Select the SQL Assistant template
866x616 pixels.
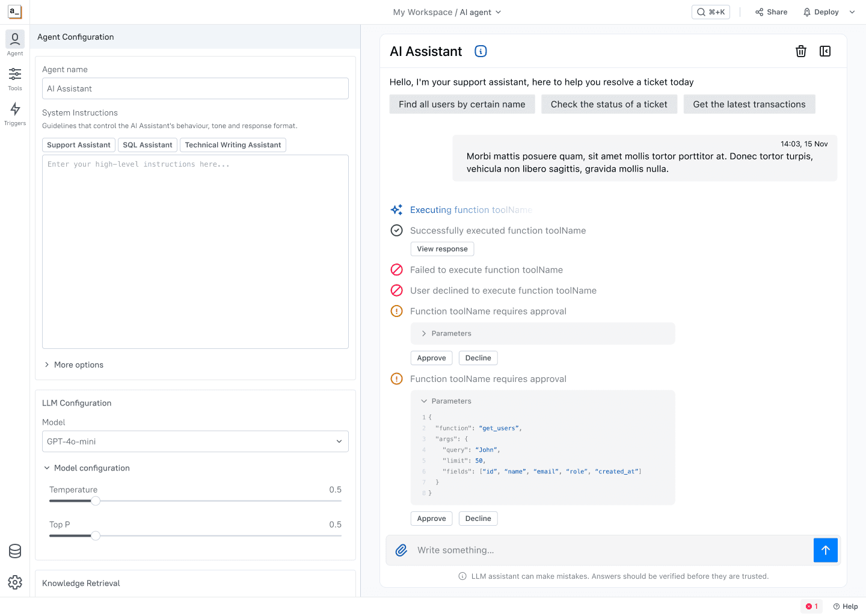tap(147, 145)
